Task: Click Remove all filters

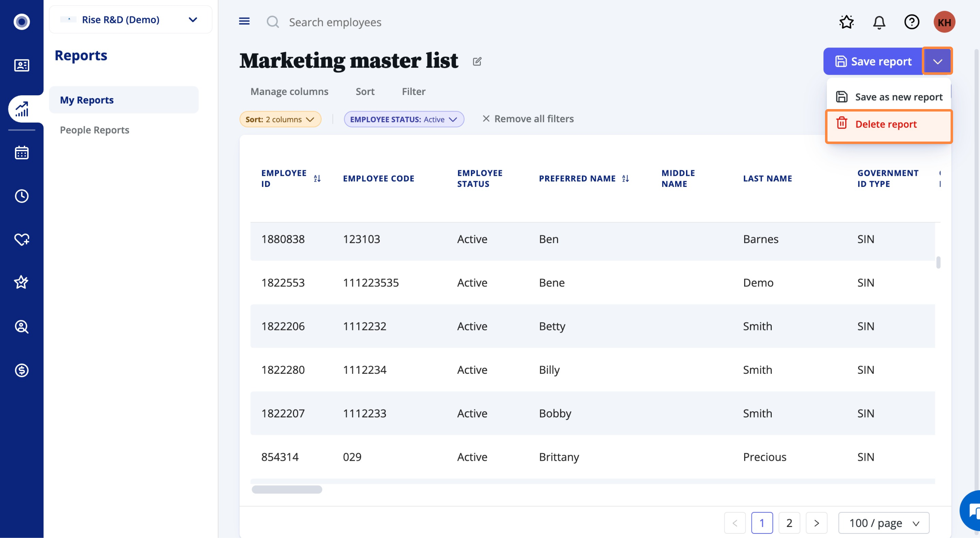Action: [528, 119]
